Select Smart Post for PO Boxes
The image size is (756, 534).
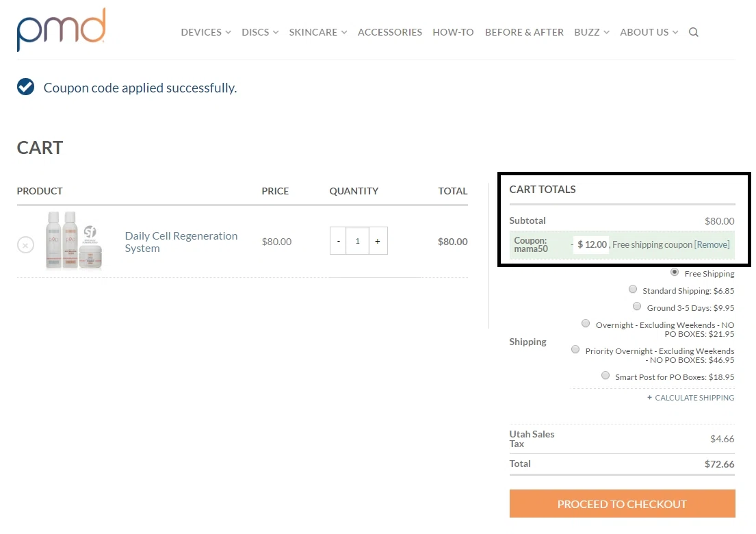(605, 376)
